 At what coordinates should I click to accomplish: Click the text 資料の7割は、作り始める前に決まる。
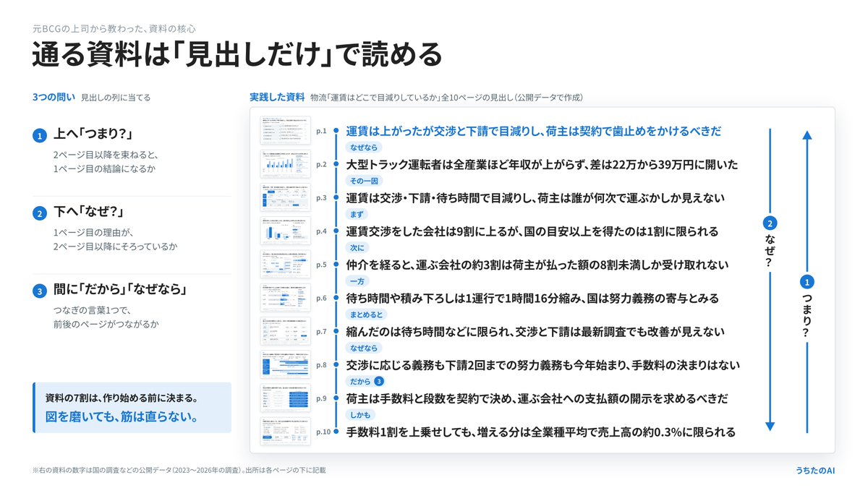[122, 398]
